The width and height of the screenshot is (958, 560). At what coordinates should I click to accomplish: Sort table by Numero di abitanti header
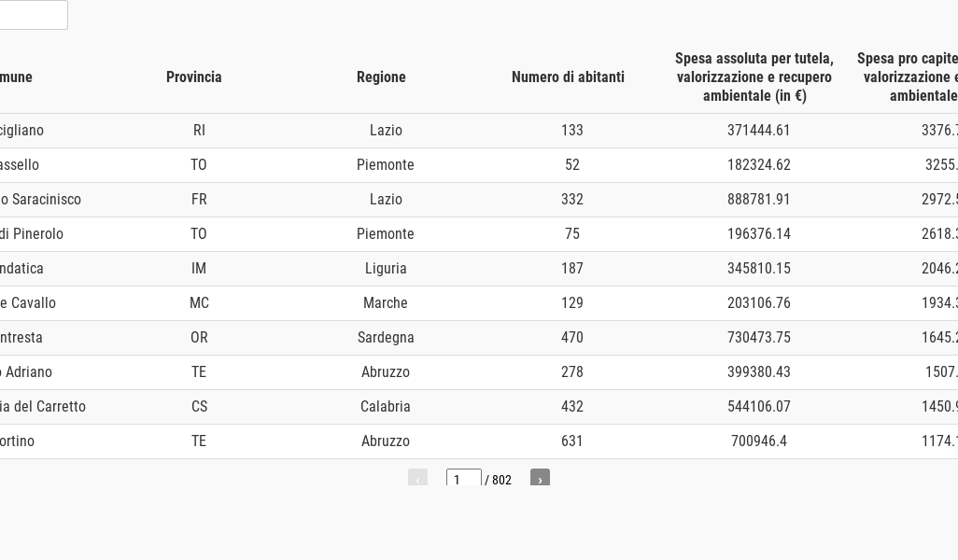[568, 77]
